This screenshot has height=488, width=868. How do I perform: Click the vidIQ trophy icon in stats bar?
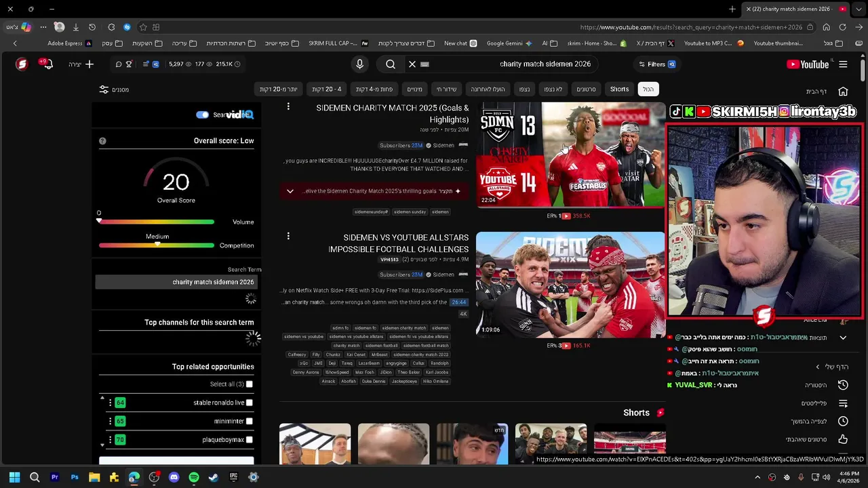pos(129,64)
